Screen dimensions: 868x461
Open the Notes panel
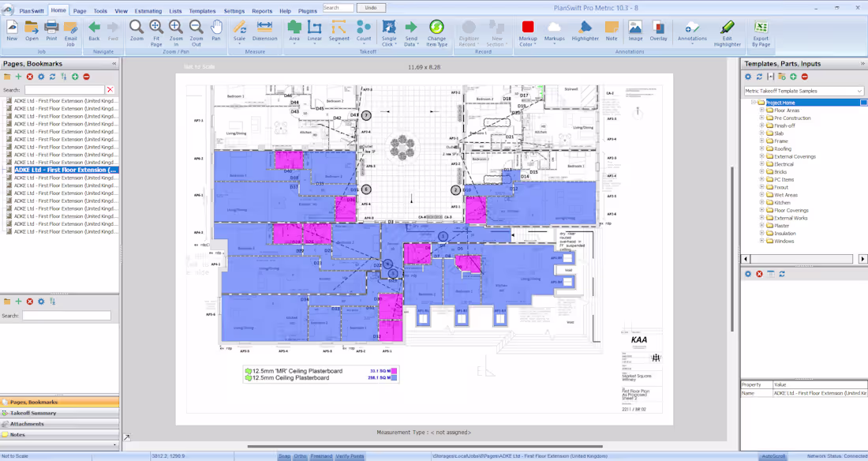[60, 435]
